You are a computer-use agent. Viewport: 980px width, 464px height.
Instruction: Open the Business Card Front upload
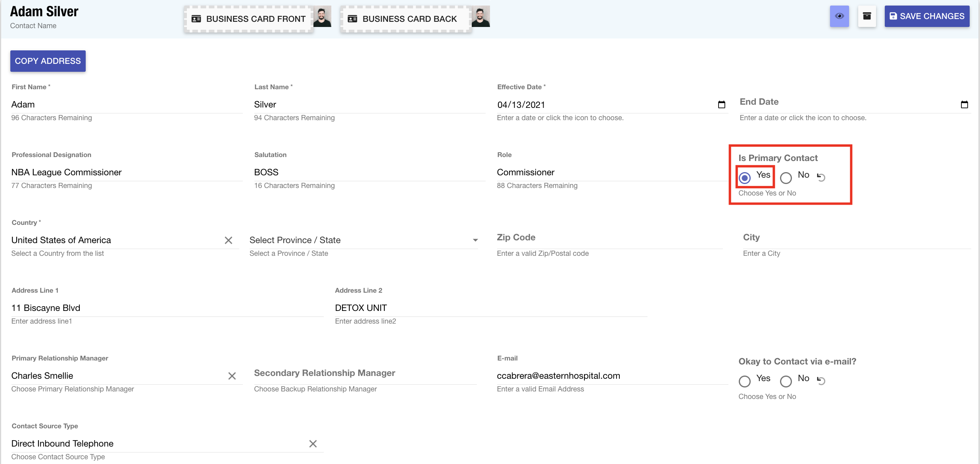point(249,19)
